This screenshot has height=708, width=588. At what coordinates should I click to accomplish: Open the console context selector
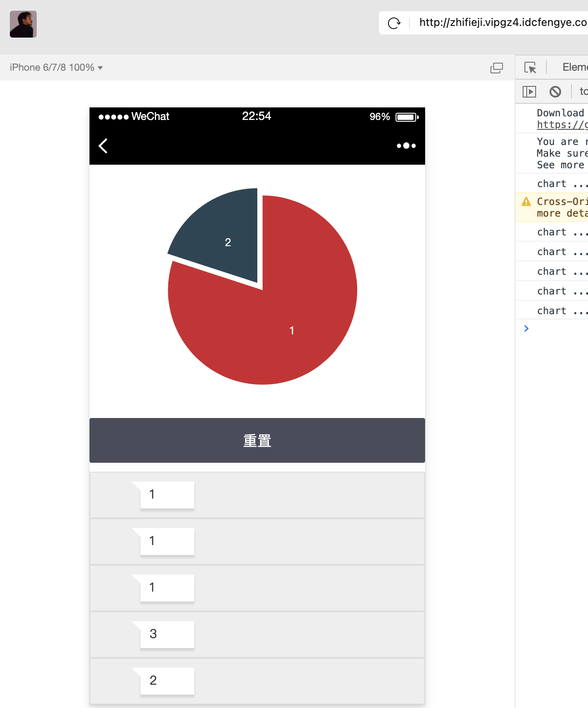click(584, 91)
